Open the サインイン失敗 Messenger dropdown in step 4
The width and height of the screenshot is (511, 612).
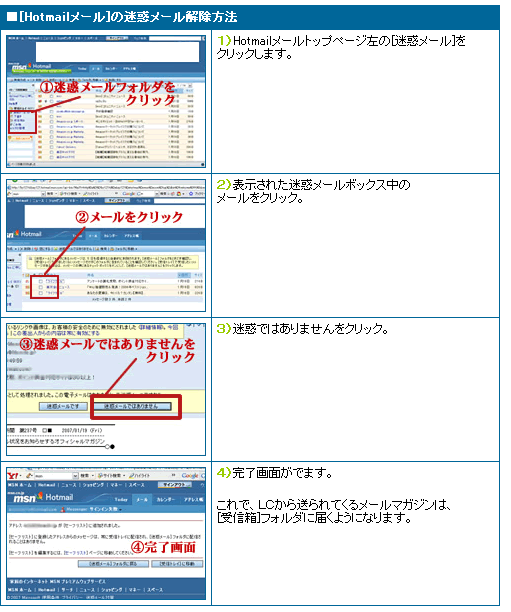pos(121,510)
